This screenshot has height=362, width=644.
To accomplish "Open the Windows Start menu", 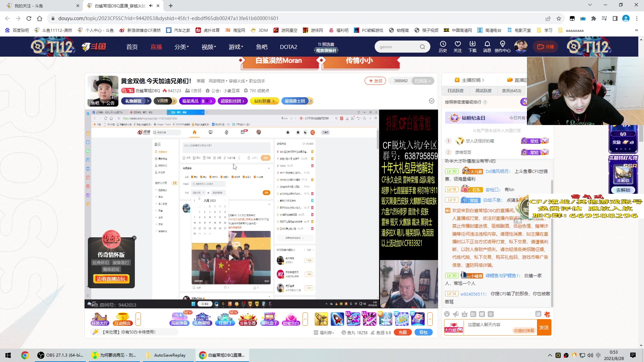I will [x=8, y=355].
